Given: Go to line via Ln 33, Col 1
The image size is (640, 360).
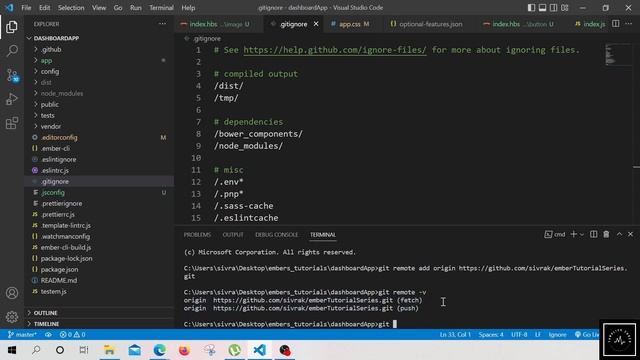Looking at the screenshot, I should pyautogui.click(x=455, y=335).
